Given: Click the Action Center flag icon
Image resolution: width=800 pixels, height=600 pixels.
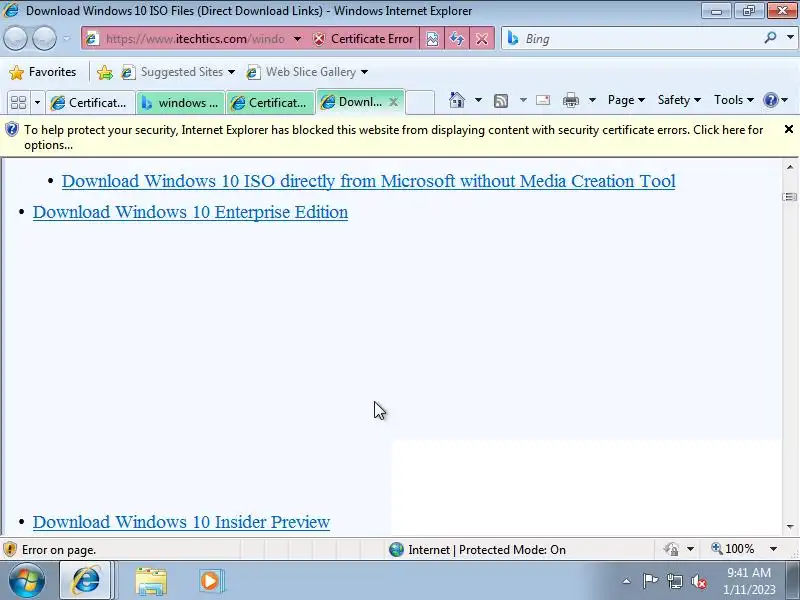Looking at the screenshot, I should point(650,581).
